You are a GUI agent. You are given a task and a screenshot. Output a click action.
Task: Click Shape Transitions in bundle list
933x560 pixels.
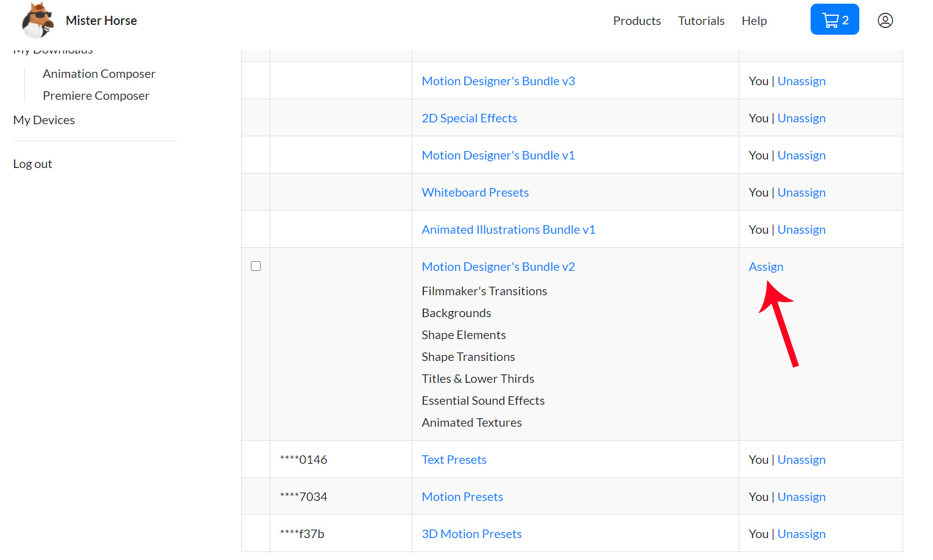coord(468,357)
